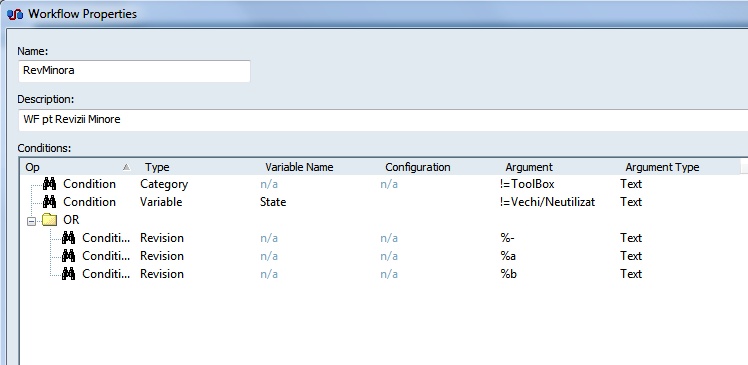The height and width of the screenshot is (365, 748).
Task: Select the OR tree item label
Action: [71, 220]
